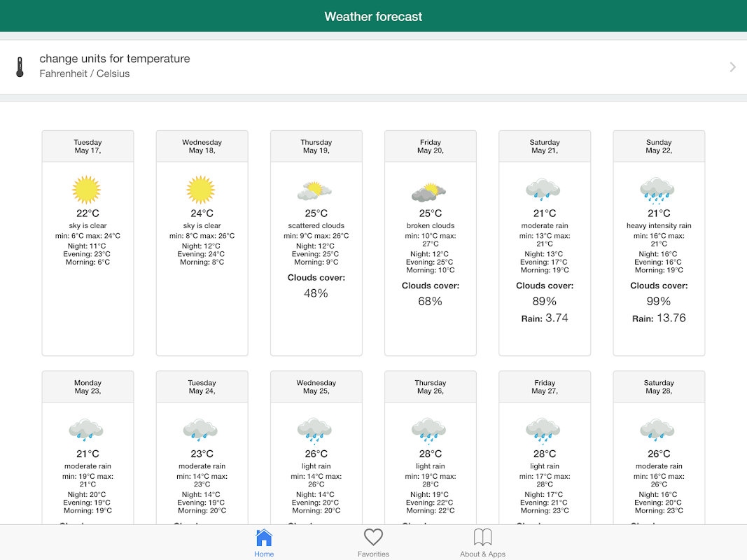747x560 pixels.
Task: Click light rain icon for Wednesday May 25
Action: [x=314, y=431]
